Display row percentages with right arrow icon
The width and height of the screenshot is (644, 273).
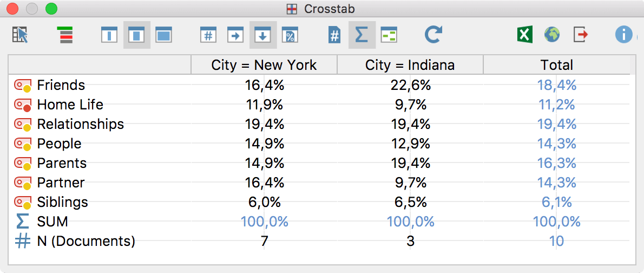[235, 35]
